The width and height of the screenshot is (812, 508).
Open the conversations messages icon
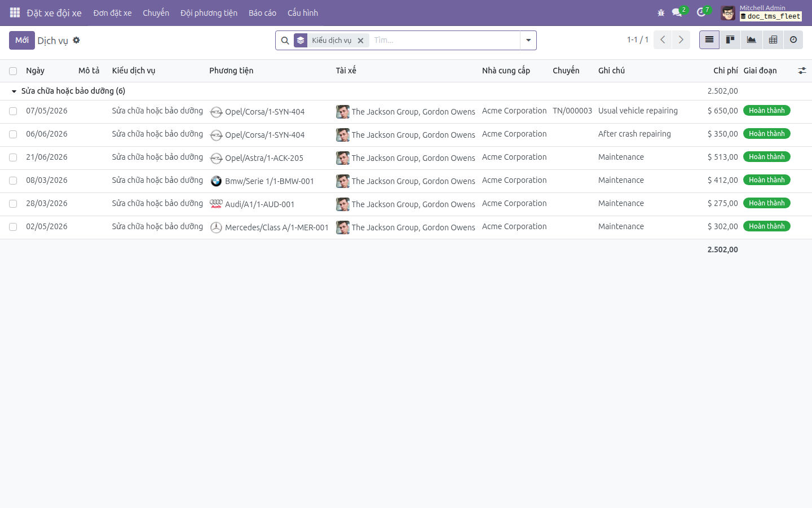(677, 12)
